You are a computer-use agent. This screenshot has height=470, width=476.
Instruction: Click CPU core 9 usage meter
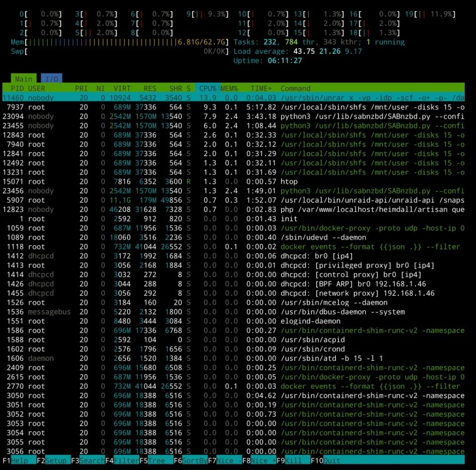[x=208, y=14]
